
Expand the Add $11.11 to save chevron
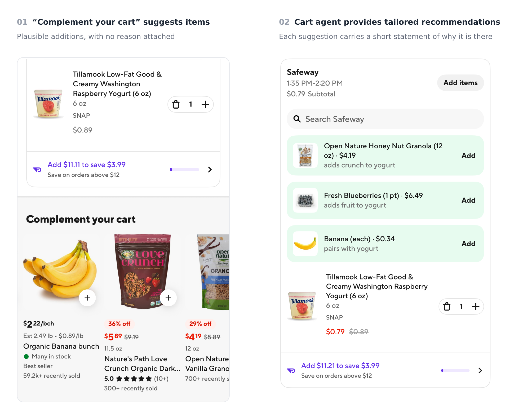click(x=210, y=170)
